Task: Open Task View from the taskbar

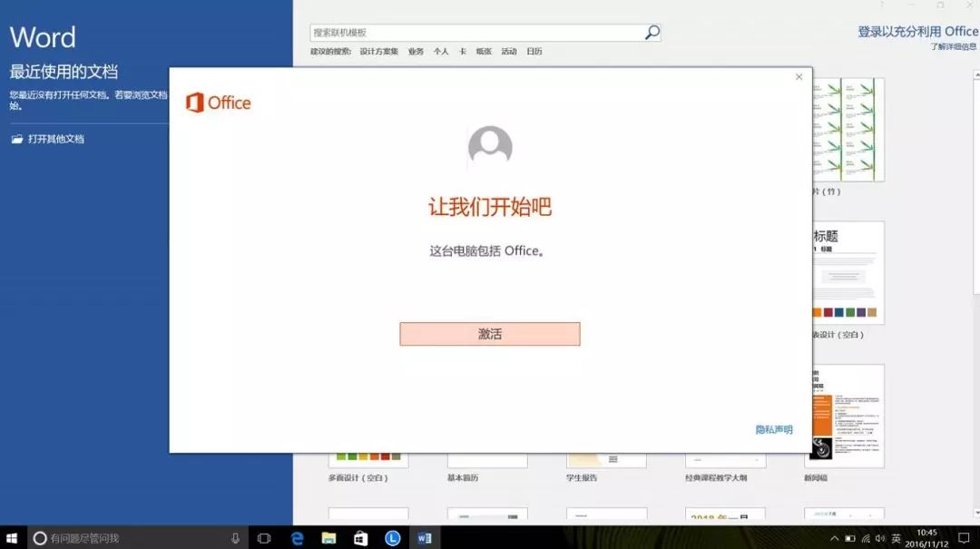Action: coord(264,538)
